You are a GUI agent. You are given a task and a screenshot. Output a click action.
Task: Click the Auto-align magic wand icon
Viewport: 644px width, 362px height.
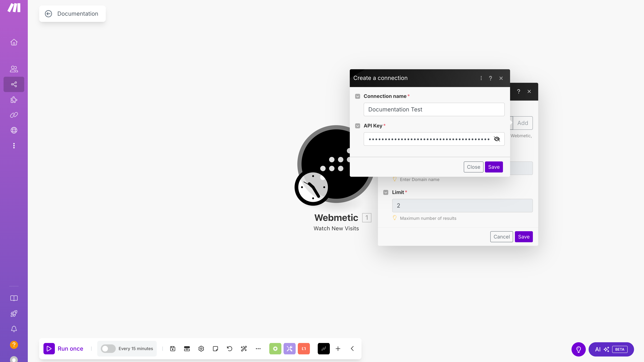point(244,348)
